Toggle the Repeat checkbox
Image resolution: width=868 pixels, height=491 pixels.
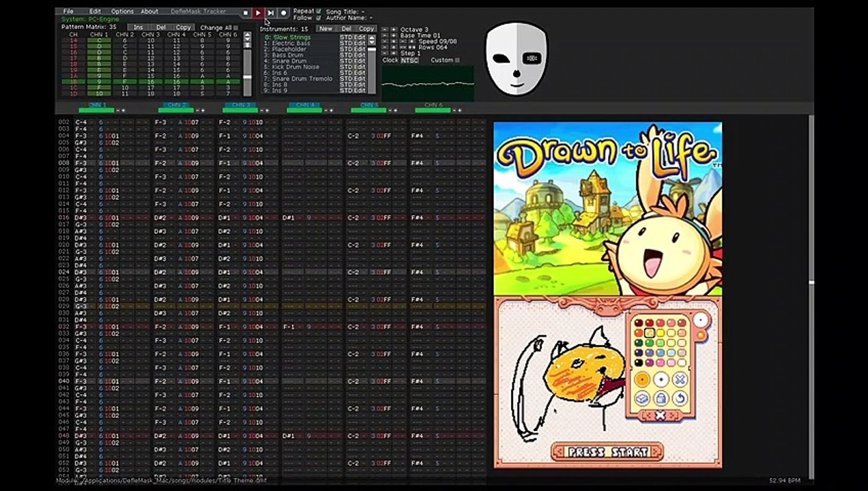pos(318,12)
